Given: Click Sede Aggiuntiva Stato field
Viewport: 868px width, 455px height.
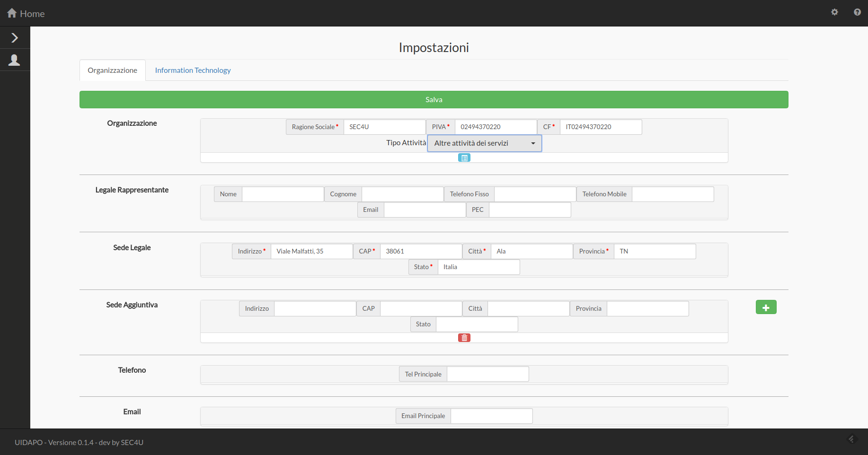Looking at the screenshot, I should pos(477,324).
